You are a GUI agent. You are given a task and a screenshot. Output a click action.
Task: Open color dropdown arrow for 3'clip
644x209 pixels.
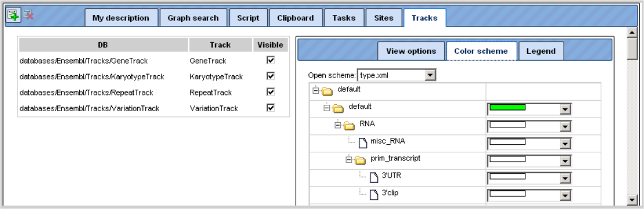pos(565,196)
